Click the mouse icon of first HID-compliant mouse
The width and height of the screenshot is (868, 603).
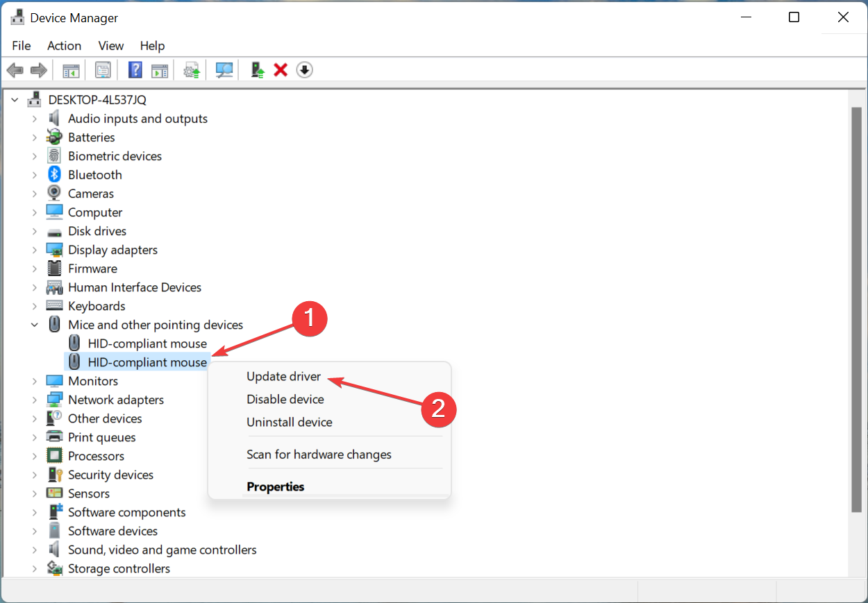click(74, 343)
